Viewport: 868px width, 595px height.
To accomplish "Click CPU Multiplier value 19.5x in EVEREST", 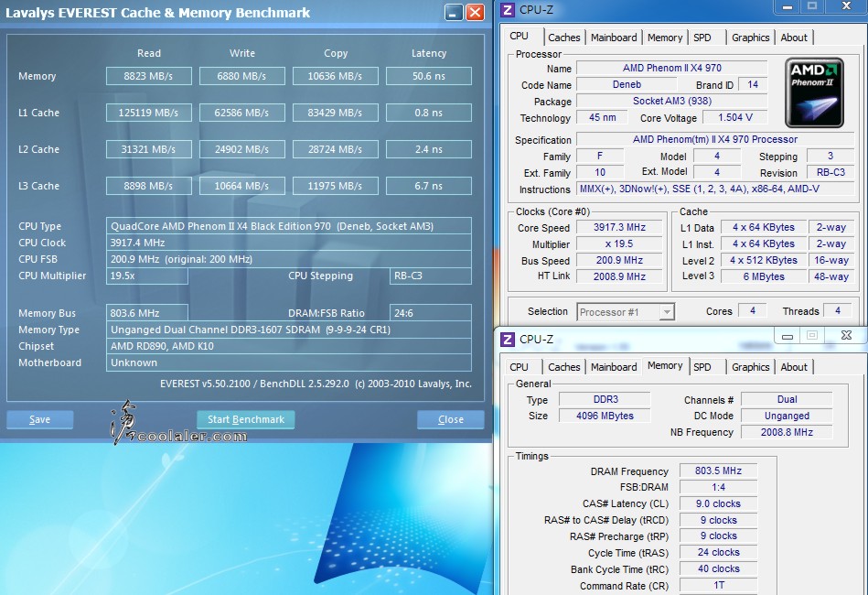I will [147, 276].
